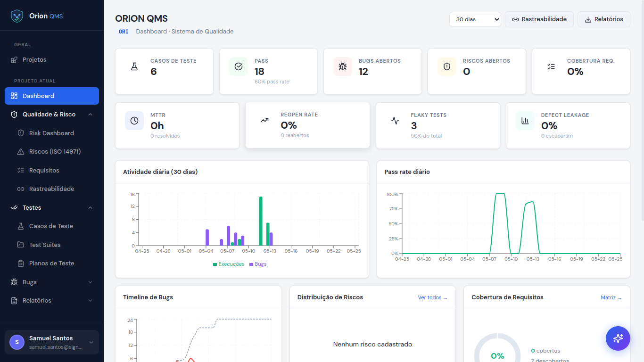The width and height of the screenshot is (644, 362).
Task: Click the shield icon on Riscos Abertos card
Action: [x=447, y=66]
